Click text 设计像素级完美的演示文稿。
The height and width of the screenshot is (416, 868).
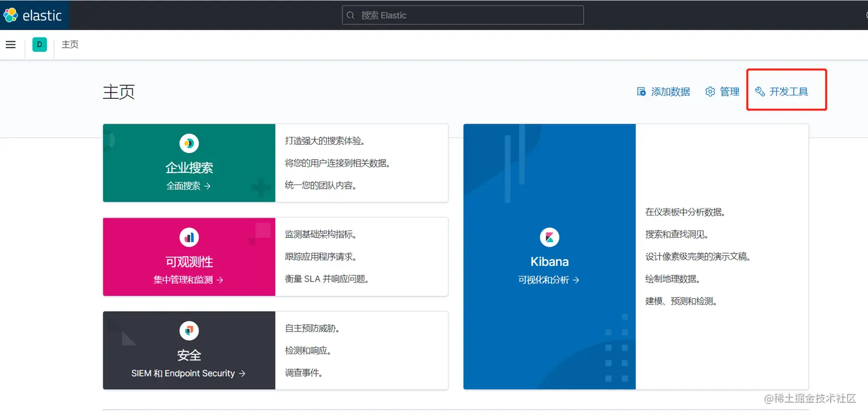point(698,257)
